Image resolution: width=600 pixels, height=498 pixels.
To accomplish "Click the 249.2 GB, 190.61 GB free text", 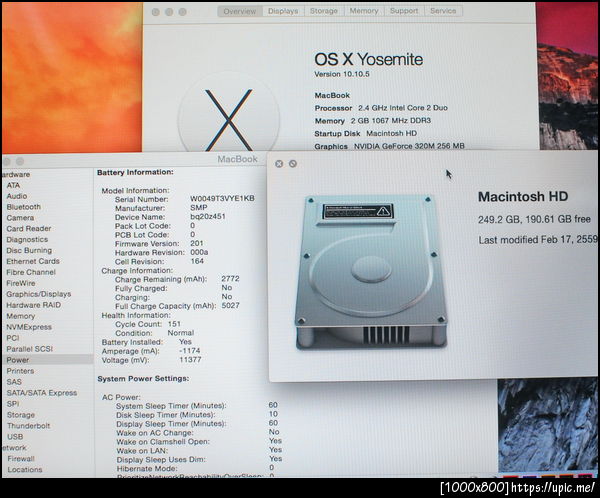I will [x=534, y=219].
